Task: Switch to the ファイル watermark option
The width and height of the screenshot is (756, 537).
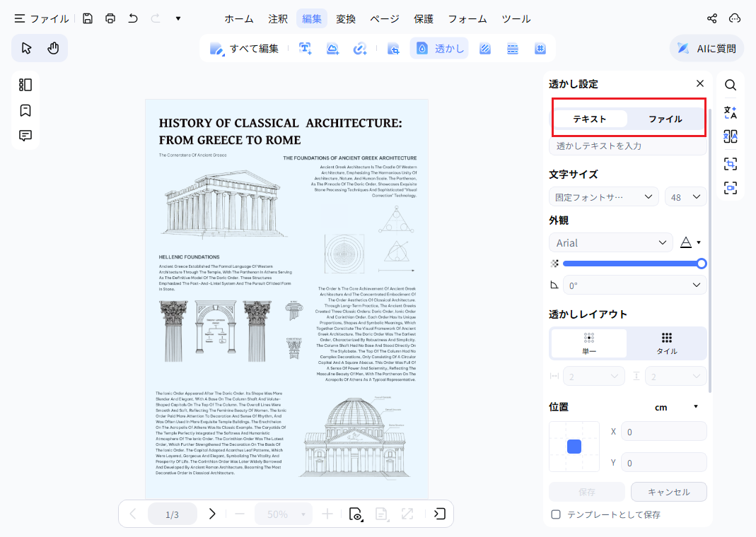Action: point(665,119)
